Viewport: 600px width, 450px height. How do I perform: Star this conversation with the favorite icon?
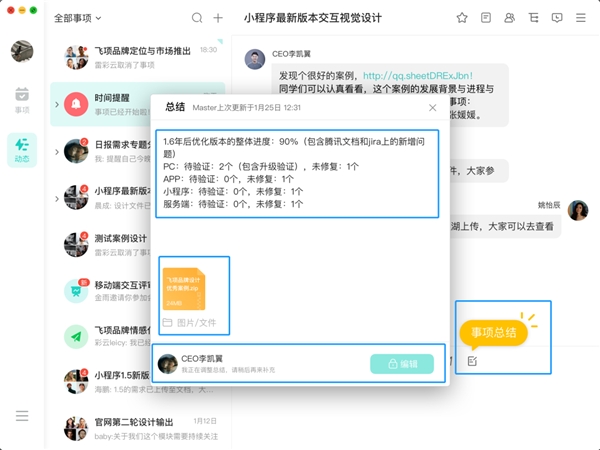point(462,18)
